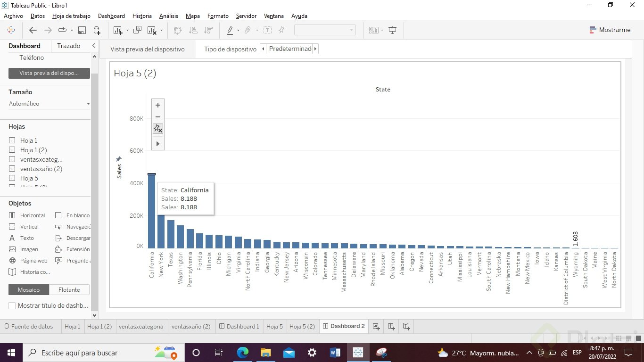Viewport: 644px width, 362px height.
Task: Open the ventasxcategoria sheet tab
Action: [x=141, y=326]
